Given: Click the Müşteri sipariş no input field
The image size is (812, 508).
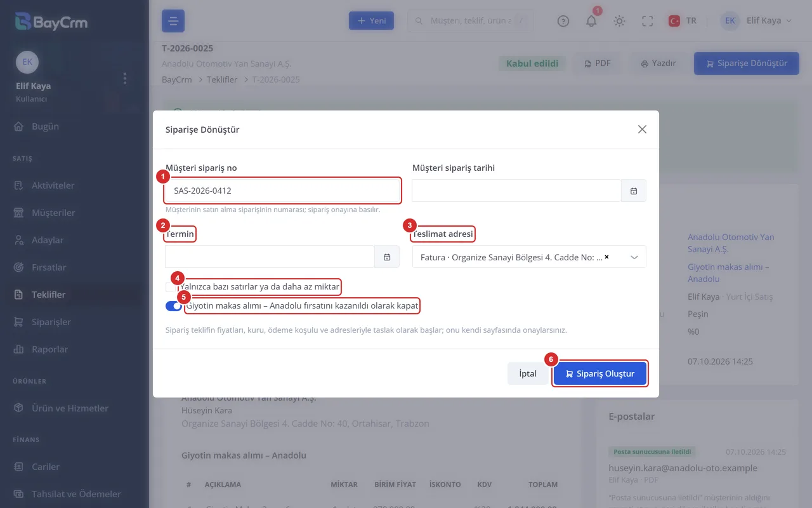Looking at the screenshot, I should coord(282,190).
